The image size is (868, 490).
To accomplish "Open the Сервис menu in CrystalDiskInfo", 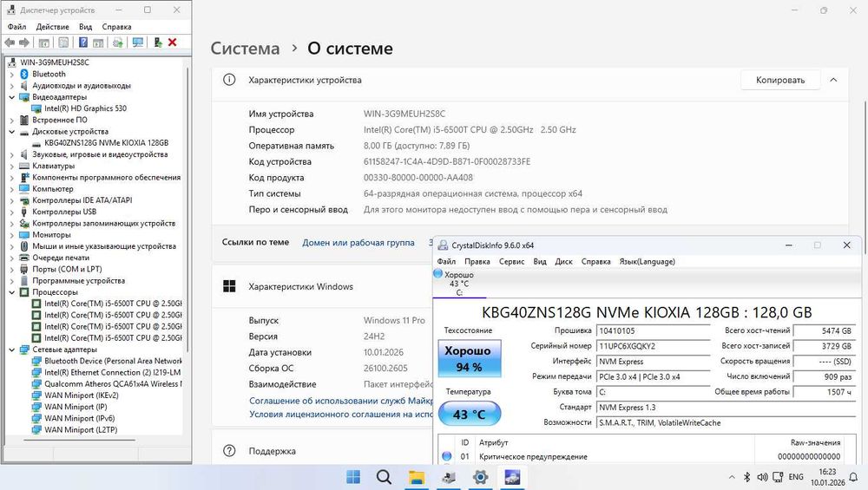I will [511, 262].
